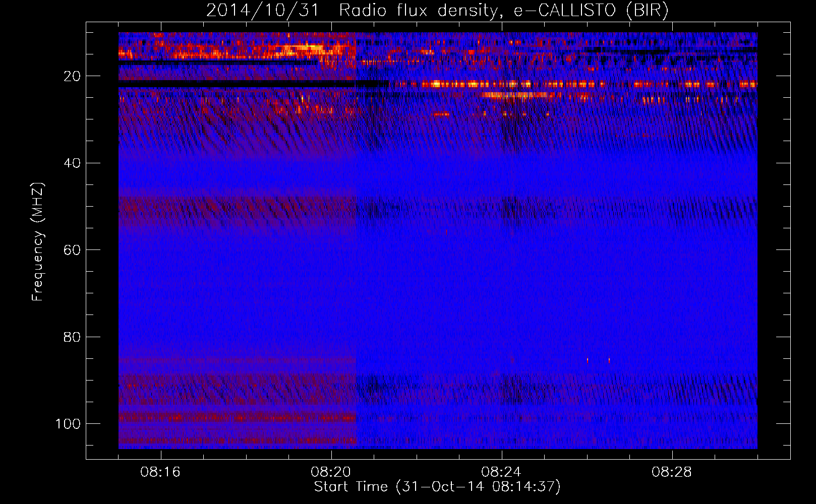Click the 'Start Time (31-Oct-14 08:14:37)' label

tap(437, 487)
